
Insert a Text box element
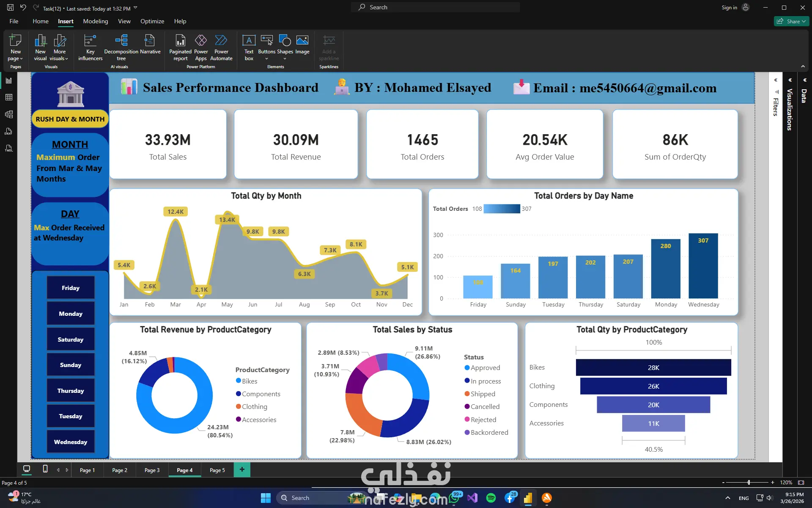pyautogui.click(x=249, y=47)
